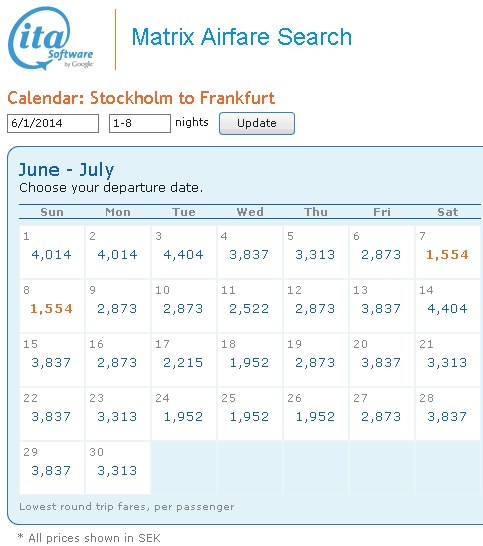Choose June 11 fare of 2,522
483x546 pixels.
[x=249, y=309]
